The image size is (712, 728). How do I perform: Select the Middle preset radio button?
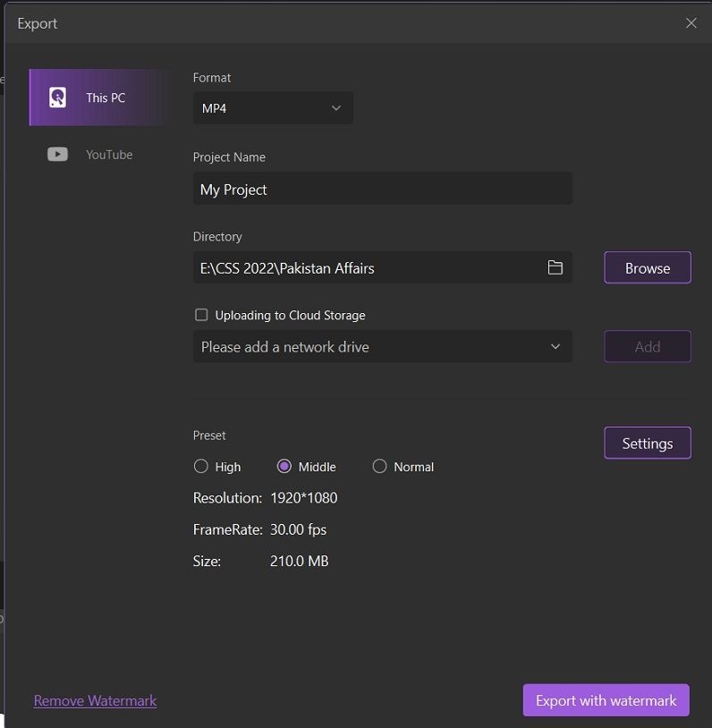[x=284, y=466]
